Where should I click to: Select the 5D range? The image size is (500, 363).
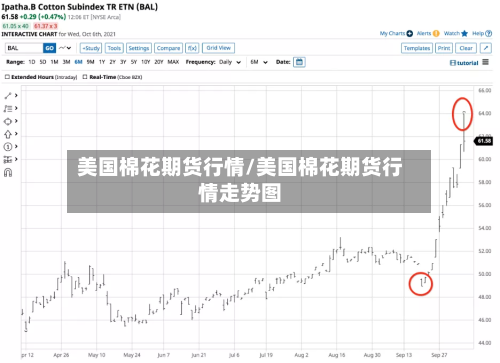(43, 62)
